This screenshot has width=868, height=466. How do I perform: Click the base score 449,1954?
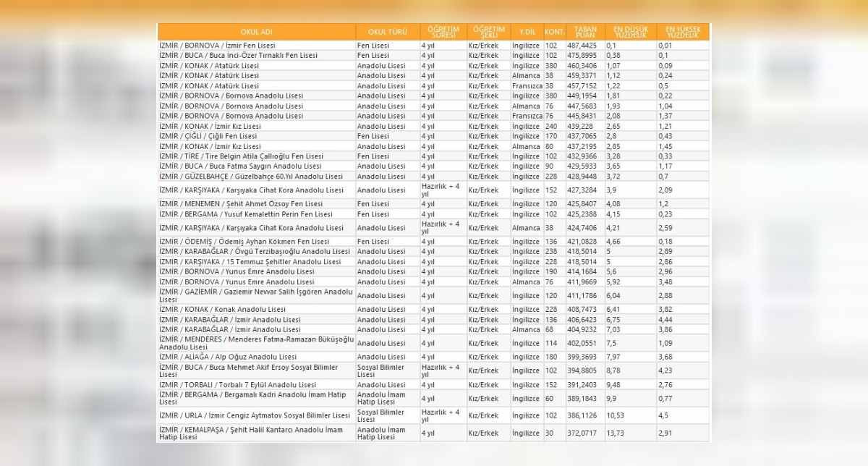click(582, 96)
